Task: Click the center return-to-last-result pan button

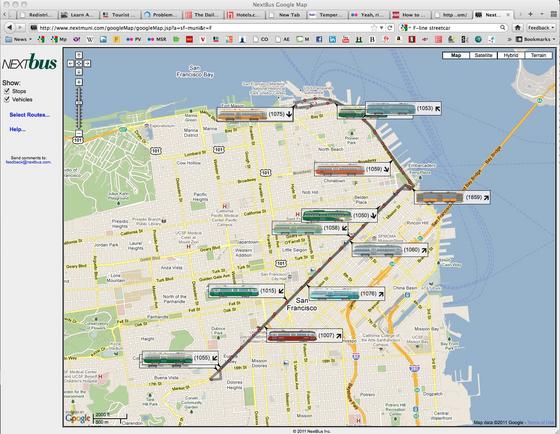Action: pos(79,64)
